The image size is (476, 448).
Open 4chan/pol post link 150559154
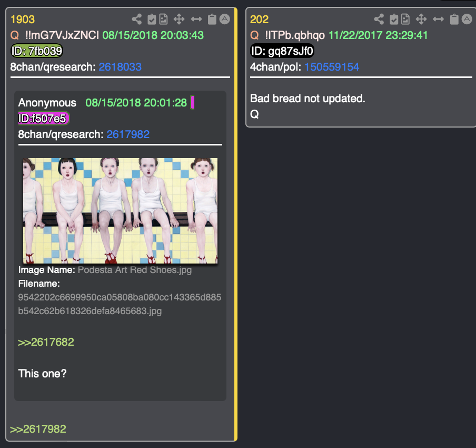[x=332, y=67]
